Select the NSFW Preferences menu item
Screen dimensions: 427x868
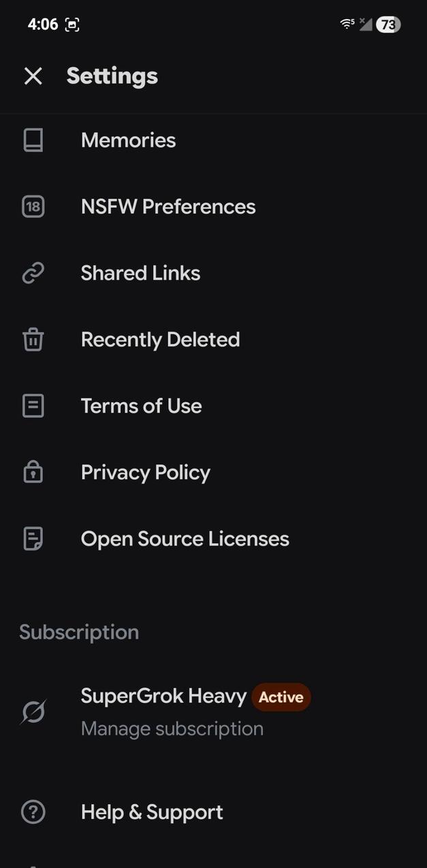point(168,206)
